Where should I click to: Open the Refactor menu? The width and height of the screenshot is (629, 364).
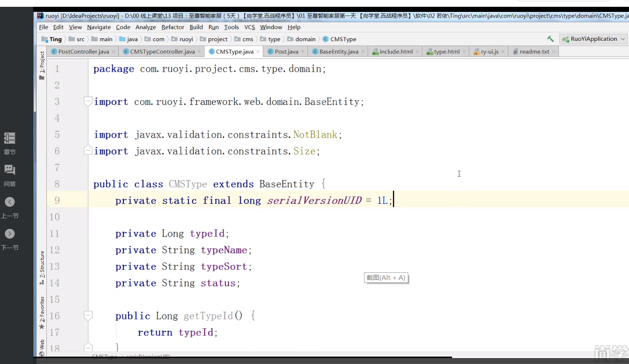(173, 27)
